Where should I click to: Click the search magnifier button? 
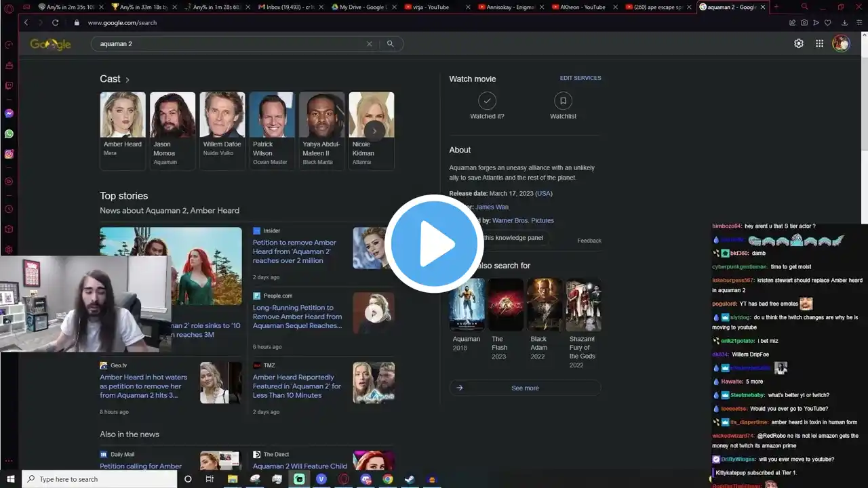(x=390, y=43)
